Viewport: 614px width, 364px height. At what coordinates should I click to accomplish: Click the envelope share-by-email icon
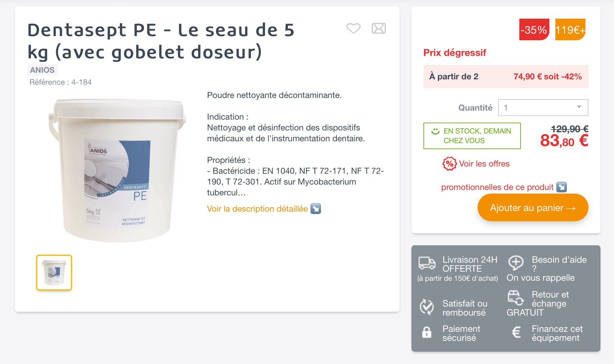pyautogui.click(x=379, y=29)
